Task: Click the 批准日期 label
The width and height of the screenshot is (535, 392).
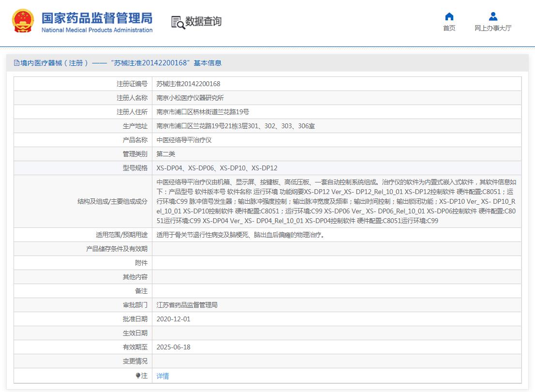Action: 135,319
